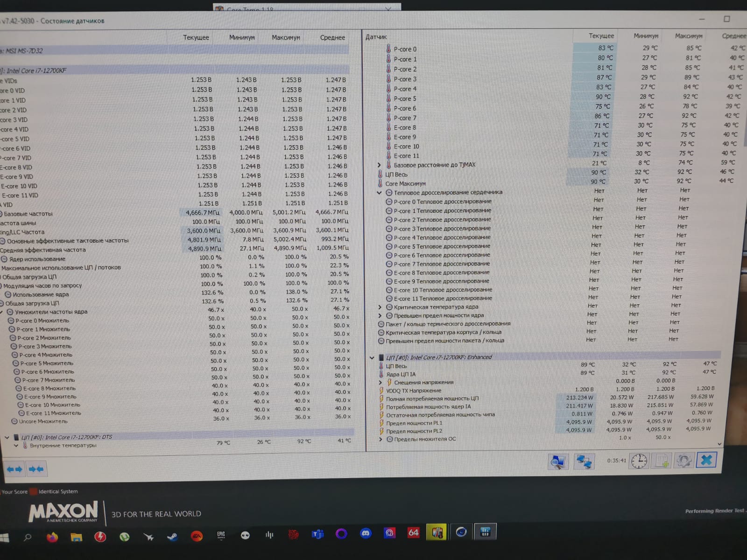Expand Базовое расстояние до TjMAX row
This screenshot has height=560, width=747.
click(379, 165)
